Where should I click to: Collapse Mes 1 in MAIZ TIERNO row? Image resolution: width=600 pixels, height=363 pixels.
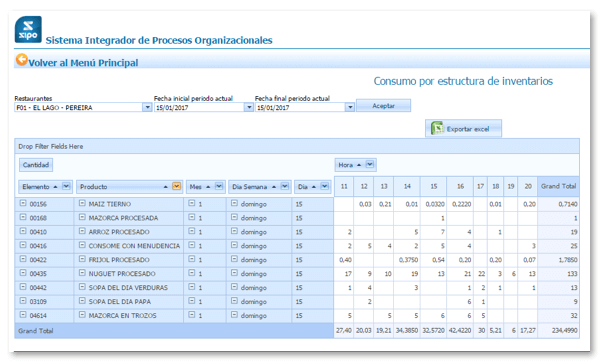pos(192,203)
